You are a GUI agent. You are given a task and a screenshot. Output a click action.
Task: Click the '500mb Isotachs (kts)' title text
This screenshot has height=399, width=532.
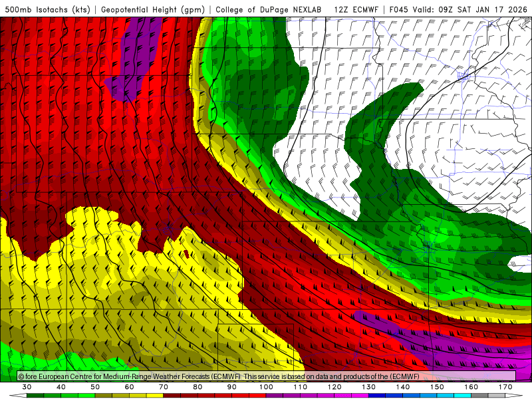coord(48,9)
